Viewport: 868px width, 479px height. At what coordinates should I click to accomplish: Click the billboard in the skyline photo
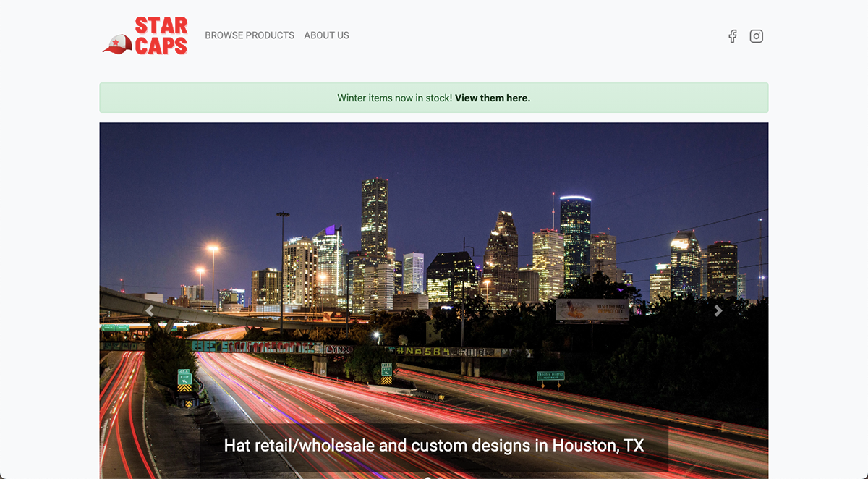[x=592, y=310]
